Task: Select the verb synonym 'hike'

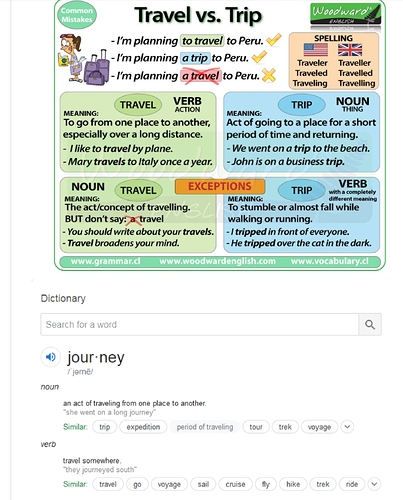Action: (x=293, y=484)
